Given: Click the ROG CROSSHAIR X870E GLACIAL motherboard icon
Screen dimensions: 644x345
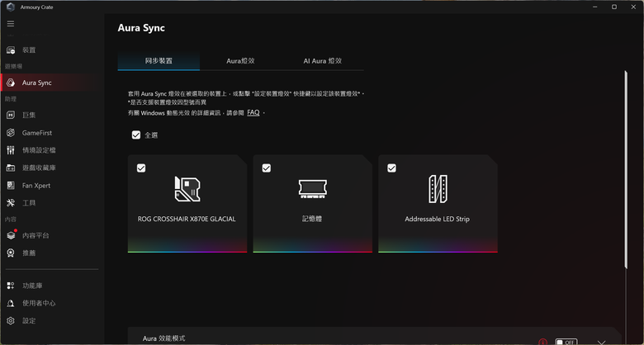Looking at the screenshot, I should [187, 189].
